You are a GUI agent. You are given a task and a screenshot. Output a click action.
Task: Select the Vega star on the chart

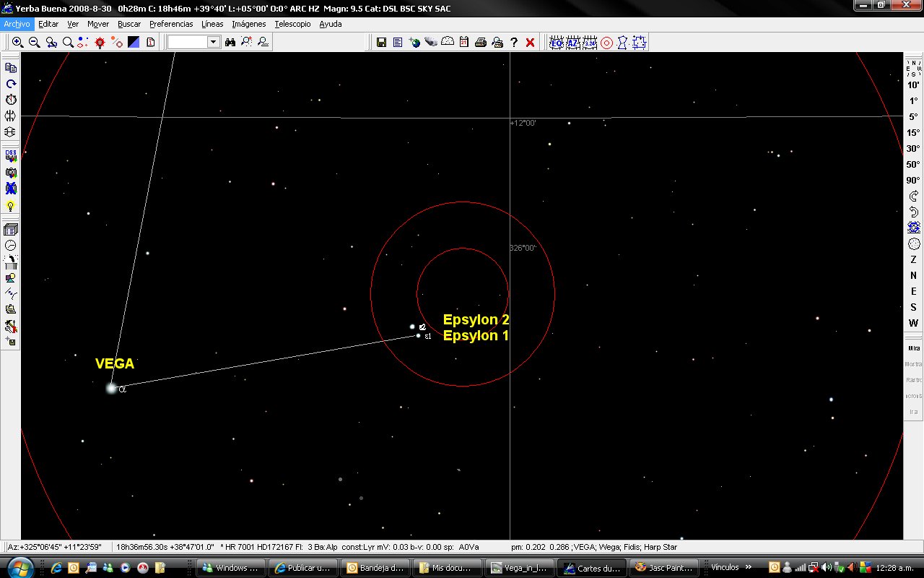tap(111, 388)
